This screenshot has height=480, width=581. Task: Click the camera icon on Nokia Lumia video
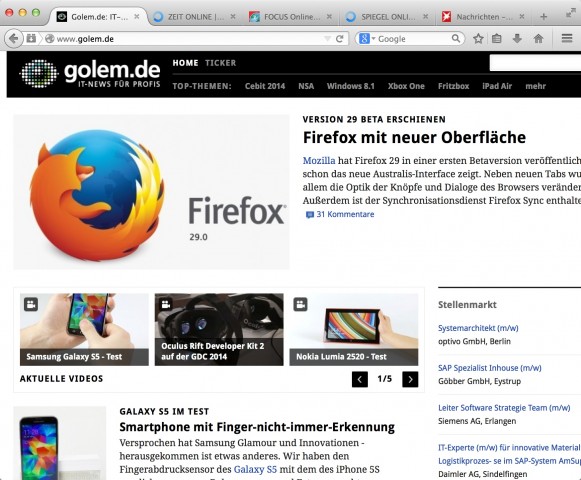click(301, 305)
